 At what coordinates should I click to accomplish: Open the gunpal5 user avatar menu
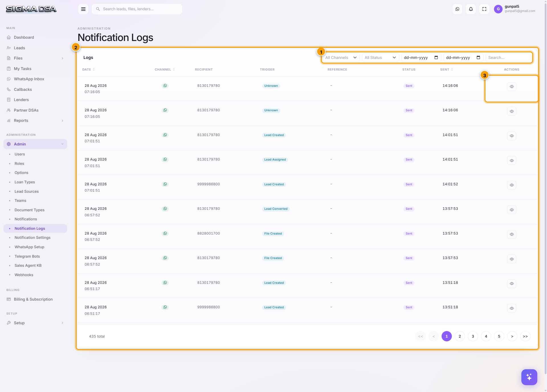coord(498,9)
